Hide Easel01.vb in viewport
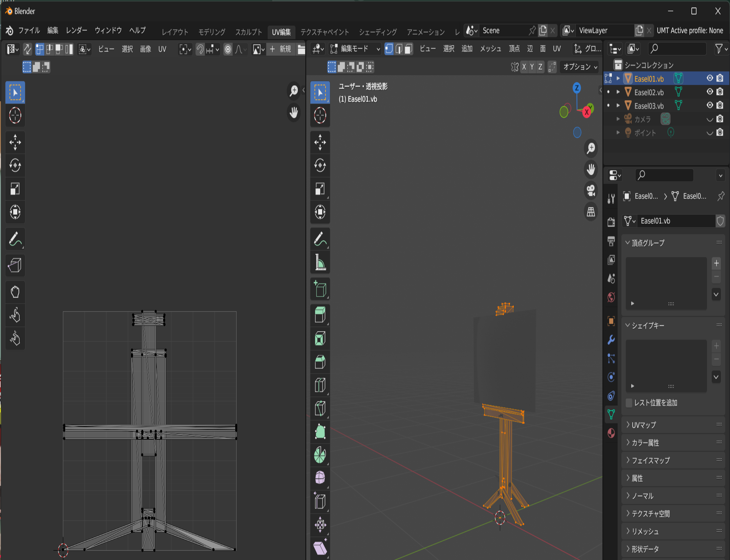The width and height of the screenshot is (730, 560). pos(710,78)
